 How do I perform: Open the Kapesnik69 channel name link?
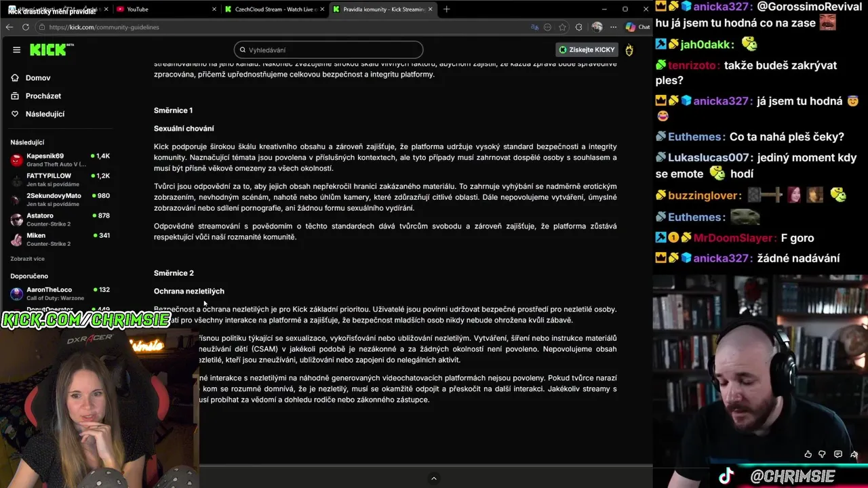click(45, 156)
